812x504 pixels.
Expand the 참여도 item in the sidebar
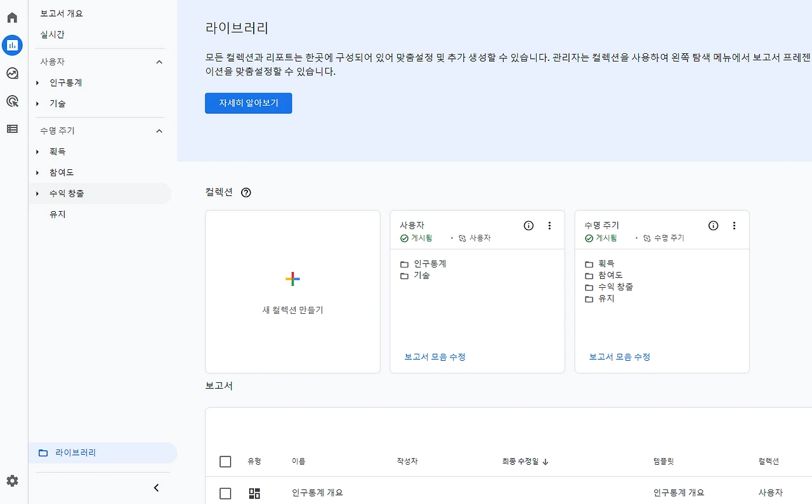tap(37, 172)
